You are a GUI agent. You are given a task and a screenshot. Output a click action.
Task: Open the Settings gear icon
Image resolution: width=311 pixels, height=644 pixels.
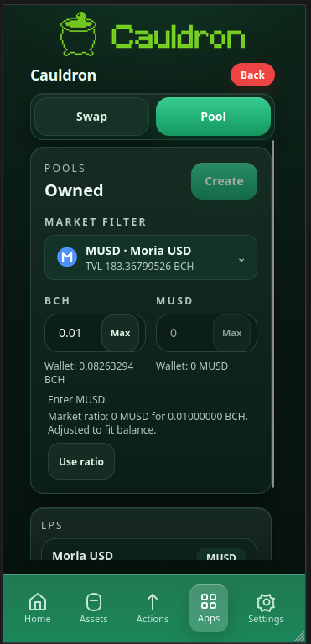[266, 603]
